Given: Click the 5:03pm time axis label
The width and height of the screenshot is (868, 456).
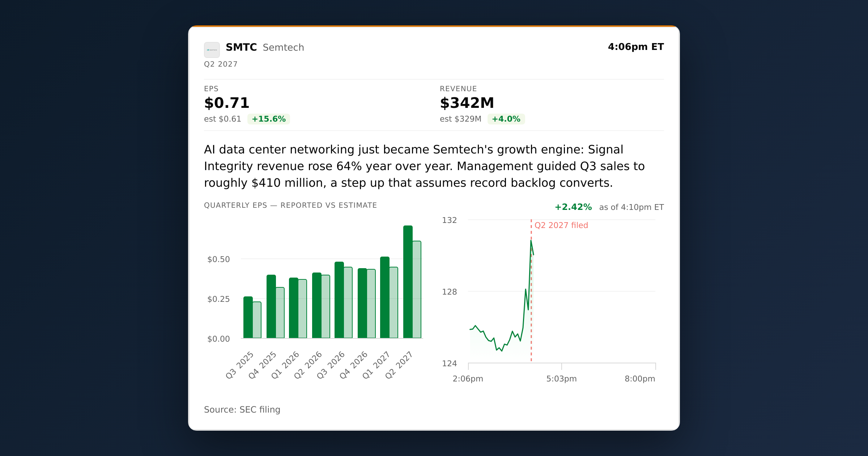Looking at the screenshot, I should pos(561,379).
